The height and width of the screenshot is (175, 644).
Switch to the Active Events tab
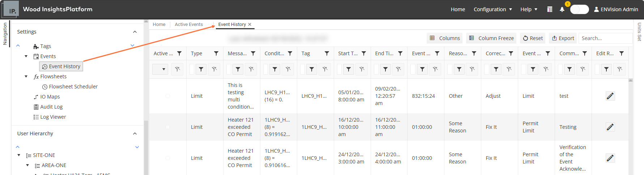[189, 25]
